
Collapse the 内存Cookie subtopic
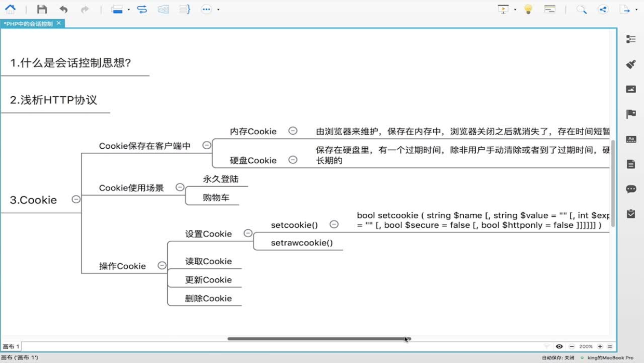coord(293,131)
